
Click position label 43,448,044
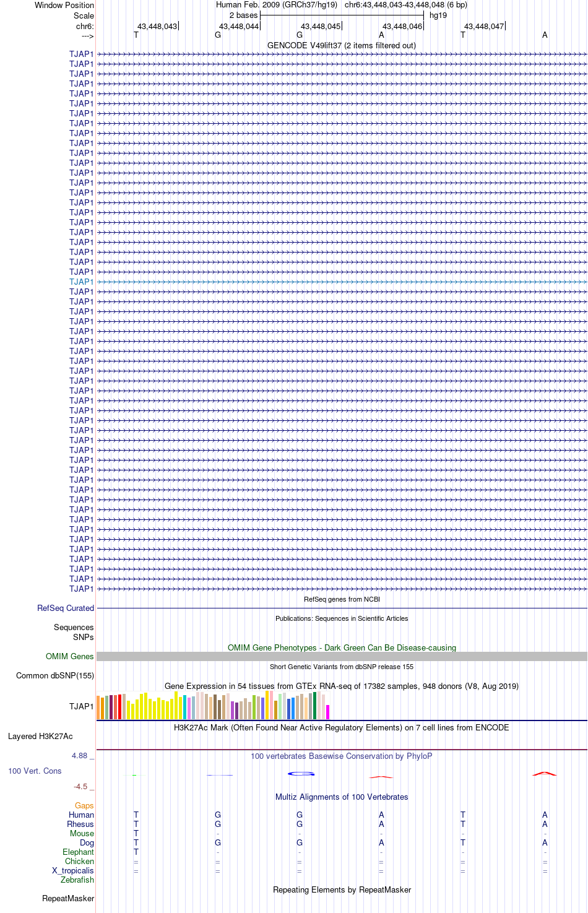[239, 27]
